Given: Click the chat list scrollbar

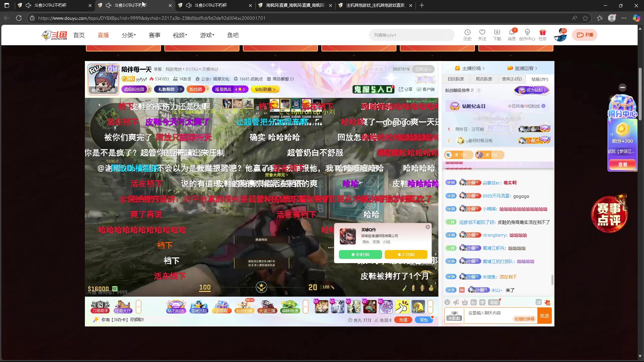Looking at the screenshot, I should 552,280.
